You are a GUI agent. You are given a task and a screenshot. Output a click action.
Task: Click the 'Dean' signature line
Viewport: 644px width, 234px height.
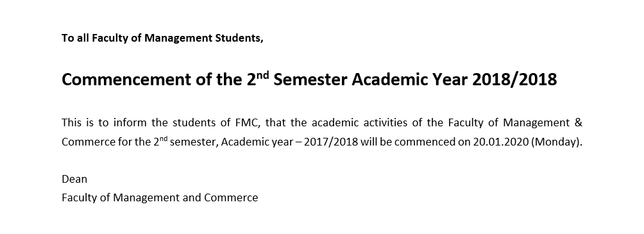(x=74, y=179)
